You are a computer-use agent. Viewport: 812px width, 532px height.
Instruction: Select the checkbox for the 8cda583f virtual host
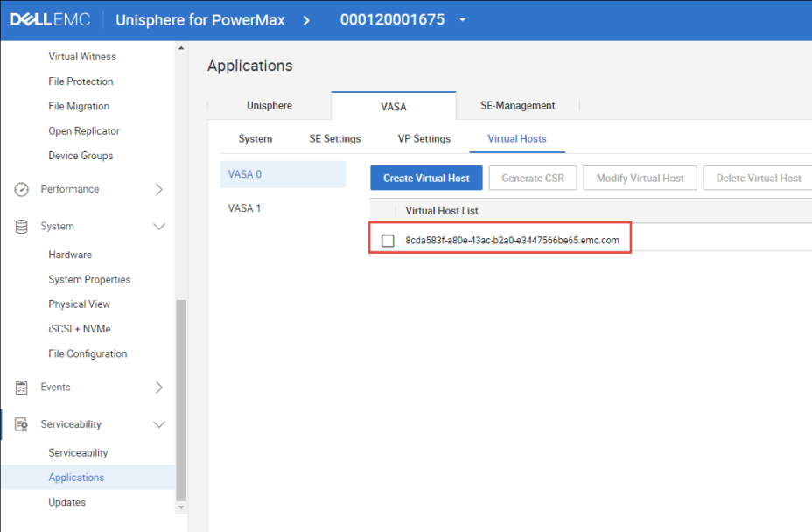pos(388,239)
